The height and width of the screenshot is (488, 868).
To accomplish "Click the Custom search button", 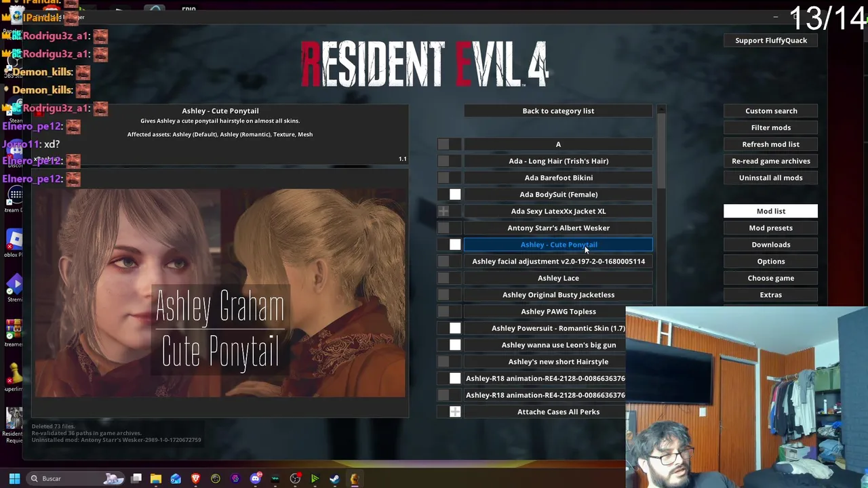I will tap(770, 110).
